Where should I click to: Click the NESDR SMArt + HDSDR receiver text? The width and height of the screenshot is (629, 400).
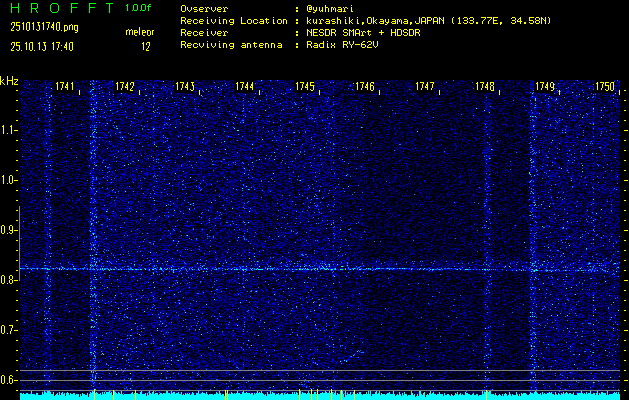pyautogui.click(x=363, y=33)
